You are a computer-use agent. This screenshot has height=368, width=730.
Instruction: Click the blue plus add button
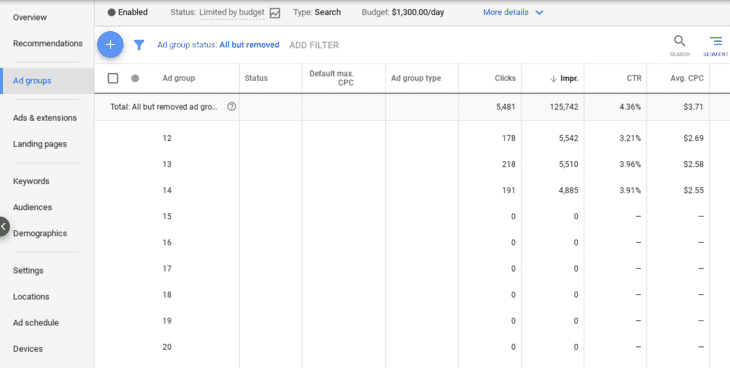pyautogui.click(x=110, y=45)
